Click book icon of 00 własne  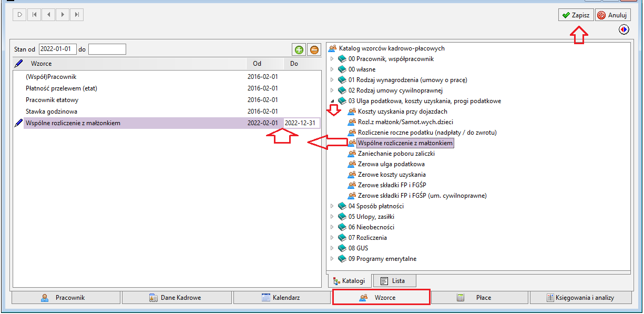point(342,69)
